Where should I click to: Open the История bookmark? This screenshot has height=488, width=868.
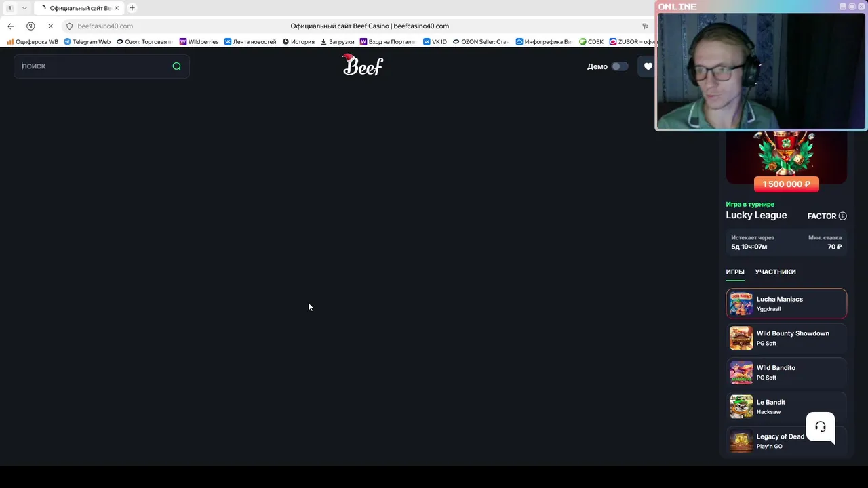[x=298, y=41]
